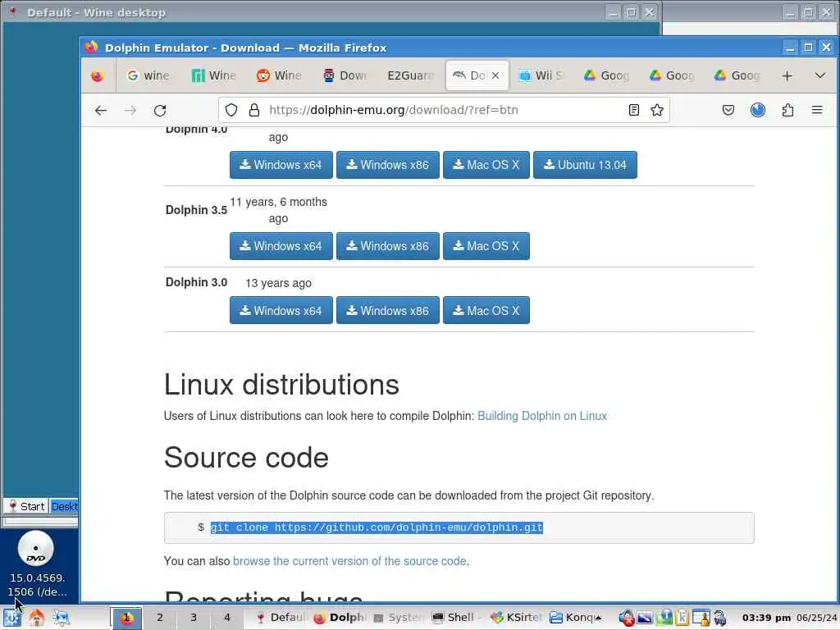Click the highlighted git clone command text

(377, 527)
